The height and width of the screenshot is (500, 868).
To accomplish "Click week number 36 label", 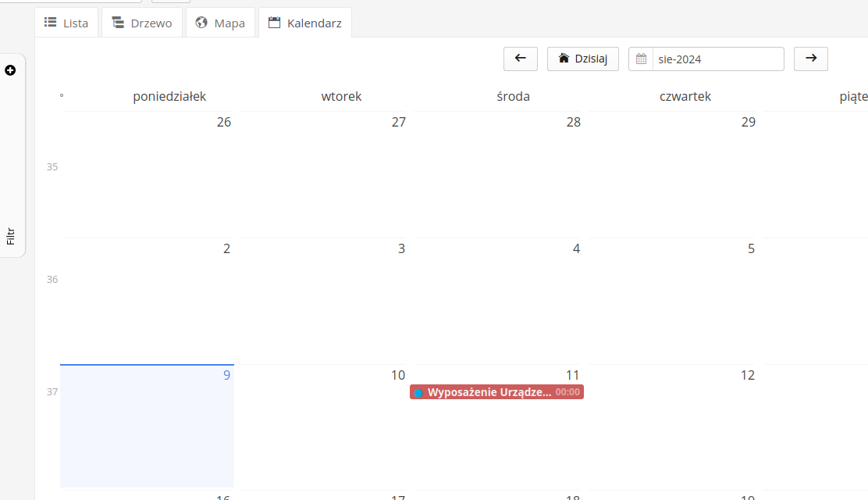I will pyautogui.click(x=52, y=279).
